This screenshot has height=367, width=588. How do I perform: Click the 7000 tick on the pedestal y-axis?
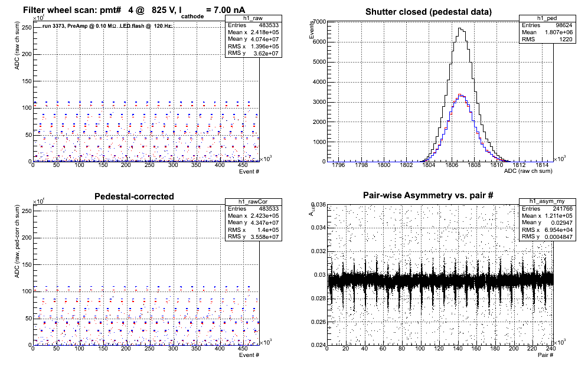pyautogui.click(x=319, y=22)
